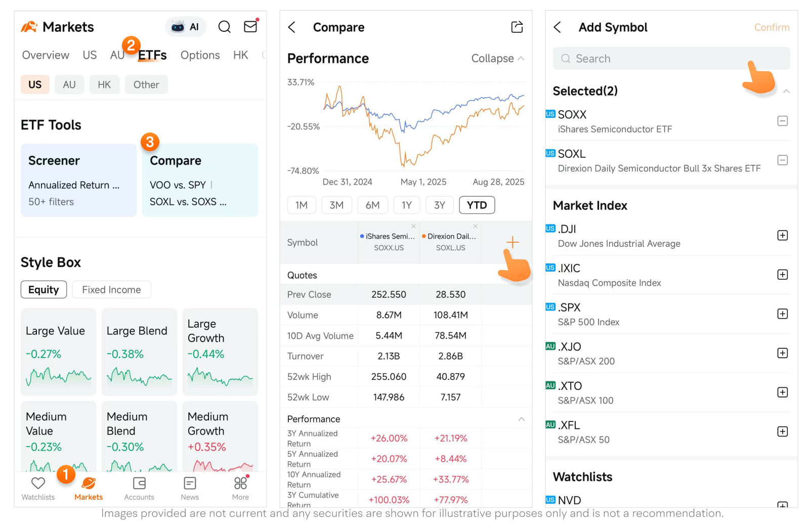Select the 1Y chart timeframe
Screen dimensions: 812x531
click(x=407, y=205)
